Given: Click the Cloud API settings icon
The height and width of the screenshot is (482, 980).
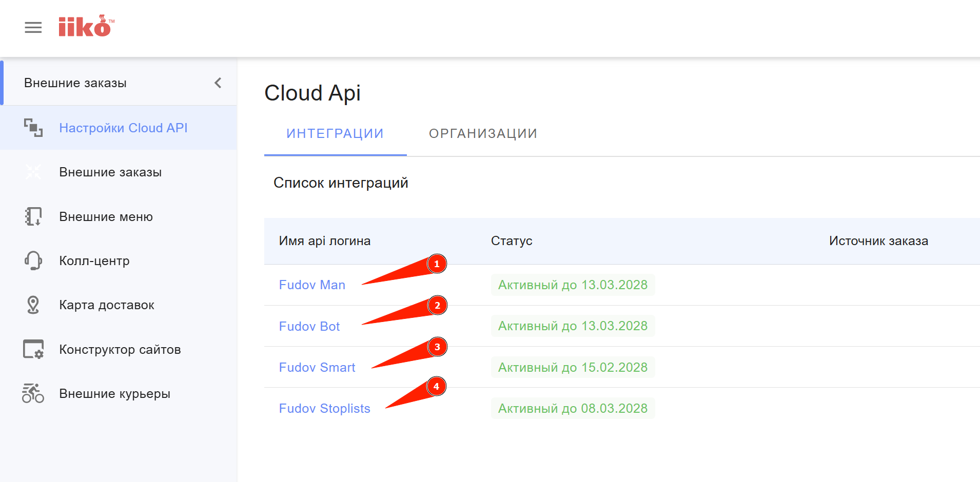Looking at the screenshot, I should click(33, 128).
